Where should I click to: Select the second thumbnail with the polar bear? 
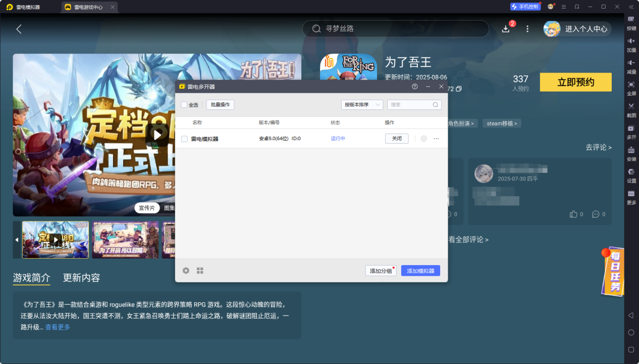(x=125, y=240)
